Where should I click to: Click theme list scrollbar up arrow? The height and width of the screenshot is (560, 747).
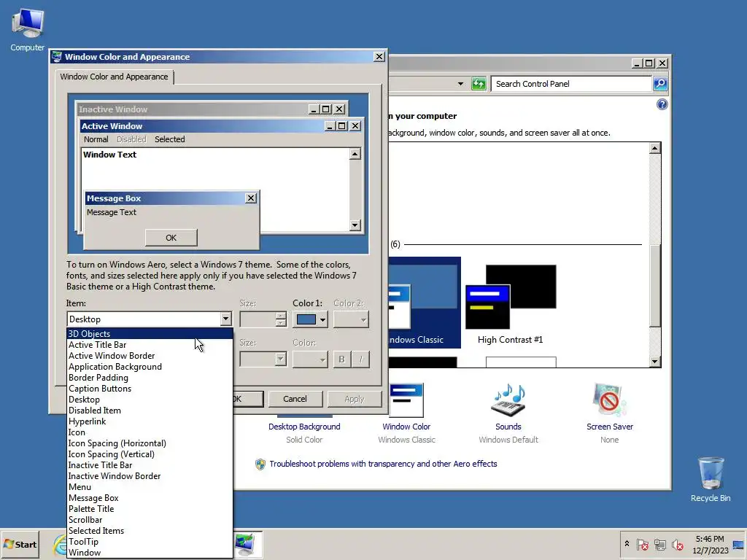[x=655, y=148]
